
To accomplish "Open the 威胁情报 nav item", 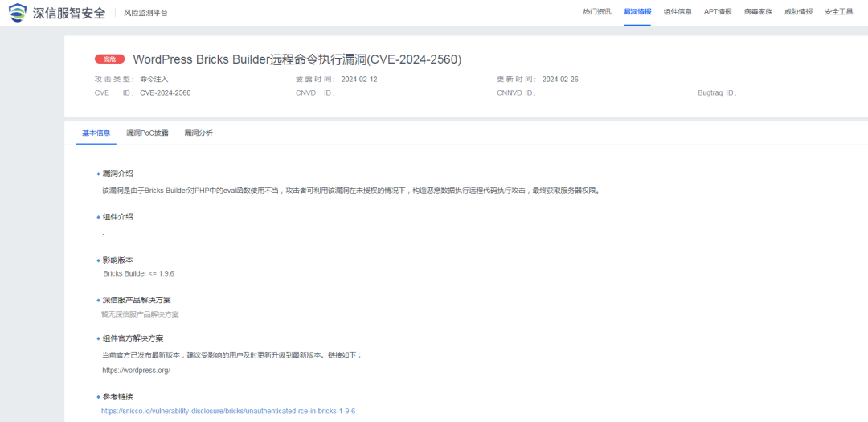I will [x=798, y=11].
